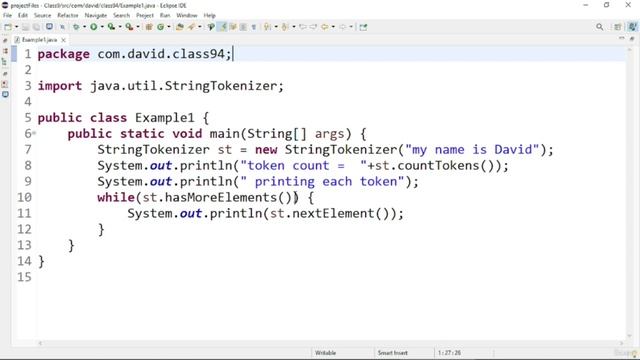Expand the Debug configurations dropdown arrow
This screenshot has height=360, width=640.
point(84,27)
